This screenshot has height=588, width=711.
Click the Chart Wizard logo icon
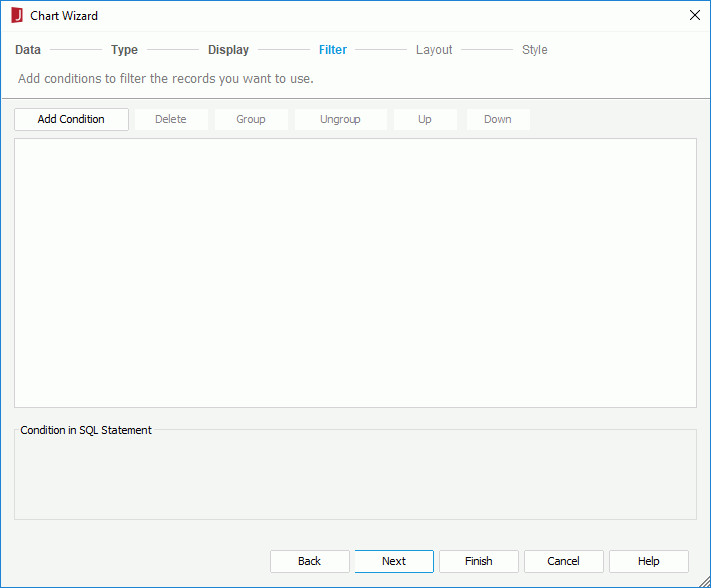[17, 15]
